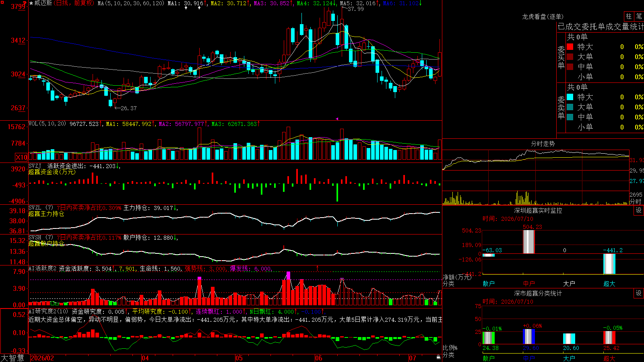Click the first white plus marker above the K-line chart
This screenshot has width=644, height=362.
tap(186, 8)
